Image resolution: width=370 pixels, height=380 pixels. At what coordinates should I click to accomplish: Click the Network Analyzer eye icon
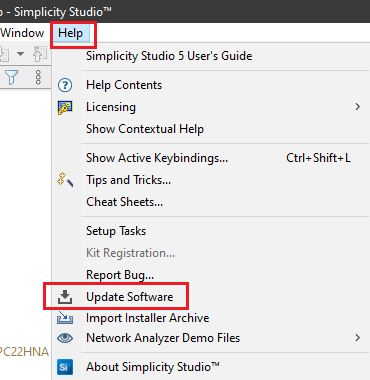coord(65,338)
